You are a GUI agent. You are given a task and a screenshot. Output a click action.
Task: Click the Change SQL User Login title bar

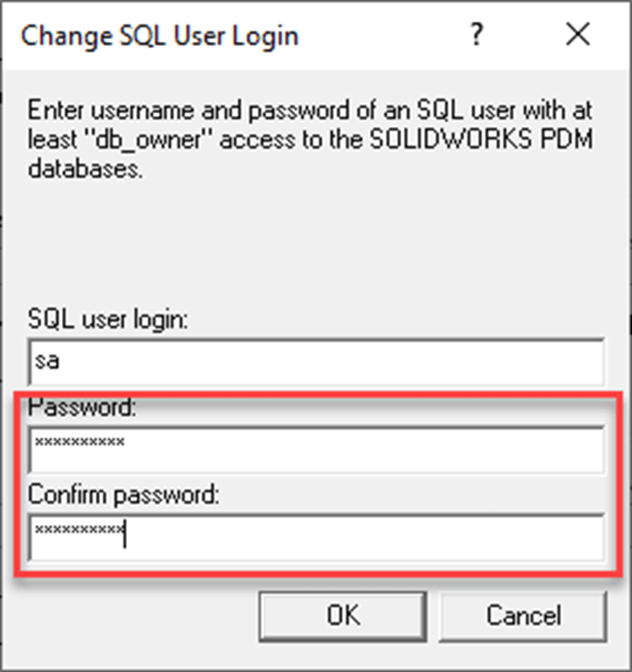(161, 35)
